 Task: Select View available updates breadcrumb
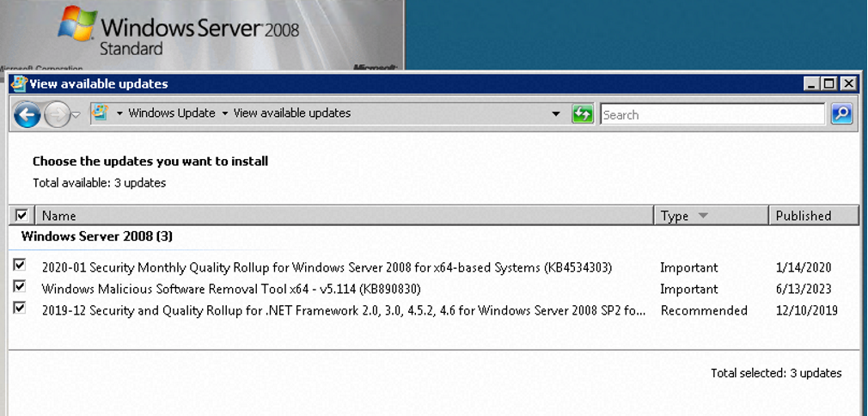(291, 113)
